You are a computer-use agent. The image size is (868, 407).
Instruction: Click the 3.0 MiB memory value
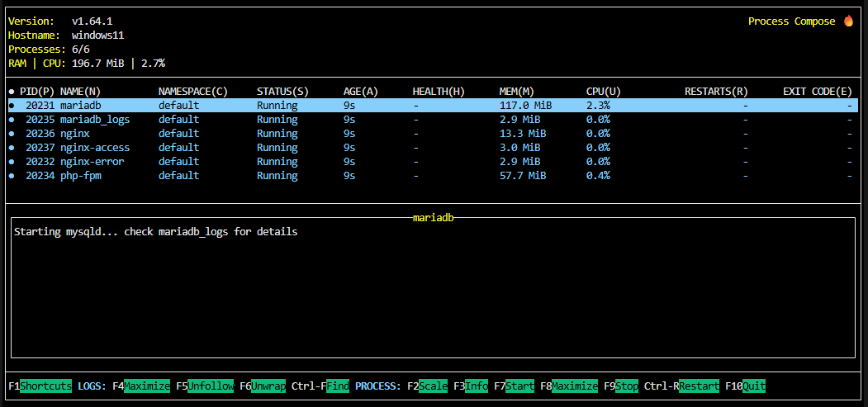pyautogui.click(x=519, y=148)
